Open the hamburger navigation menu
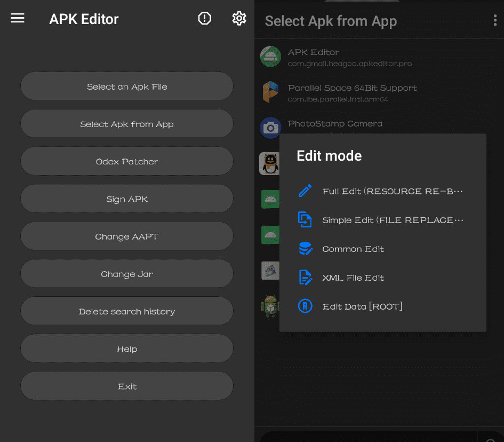The image size is (504, 442). (18, 18)
